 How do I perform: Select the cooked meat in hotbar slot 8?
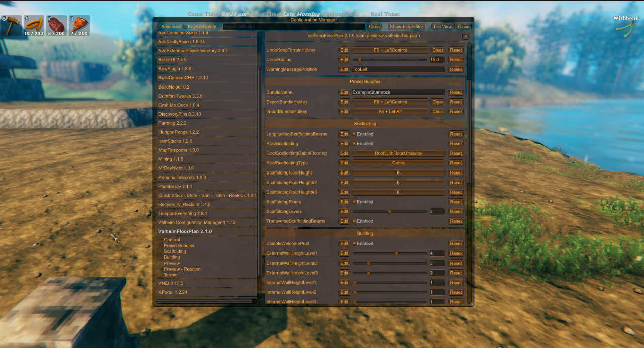click(78, 25)
